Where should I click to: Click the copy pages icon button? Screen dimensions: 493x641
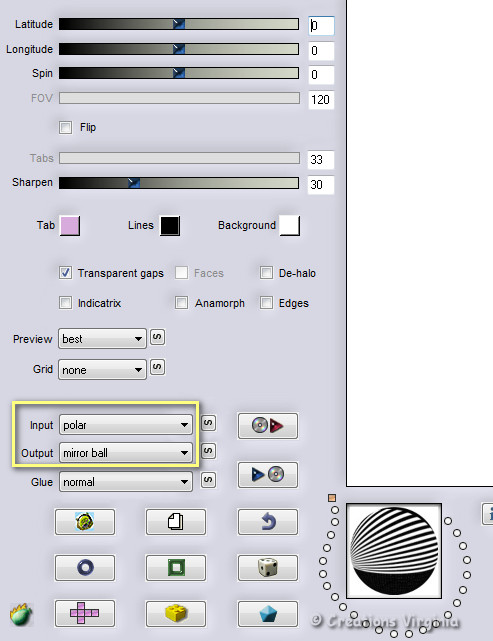pyautogui.click(x=176, y=522)
